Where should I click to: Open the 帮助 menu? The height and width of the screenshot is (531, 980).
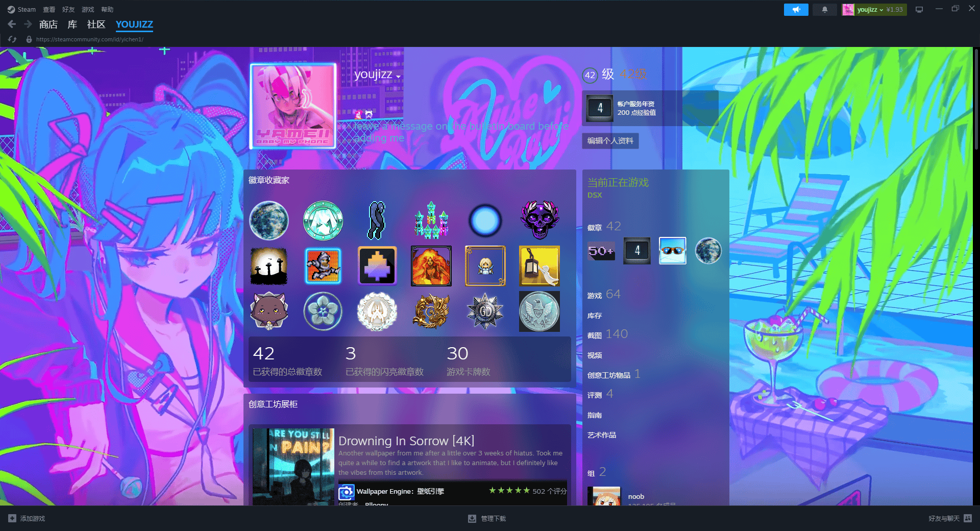pos(107,9)
